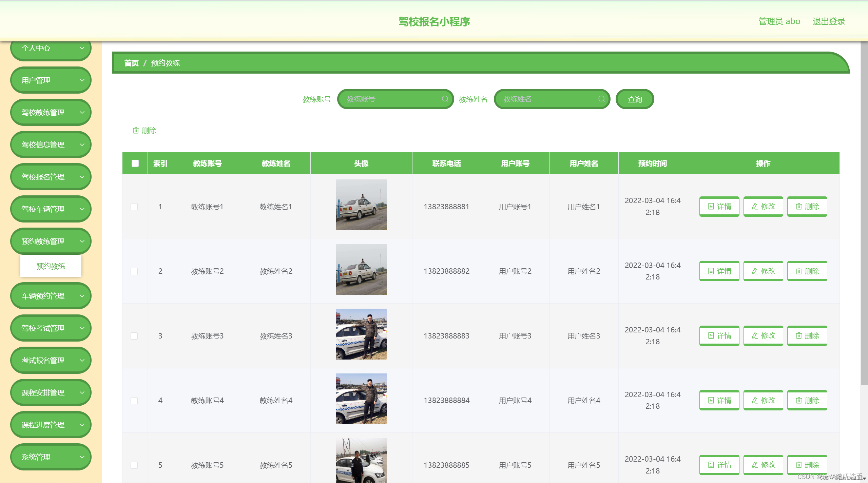Image resolution: width=868 pixels, height=483 pixels.
Task: Delete row 教练账号4 via 删除 button
Action: (807, 400)
